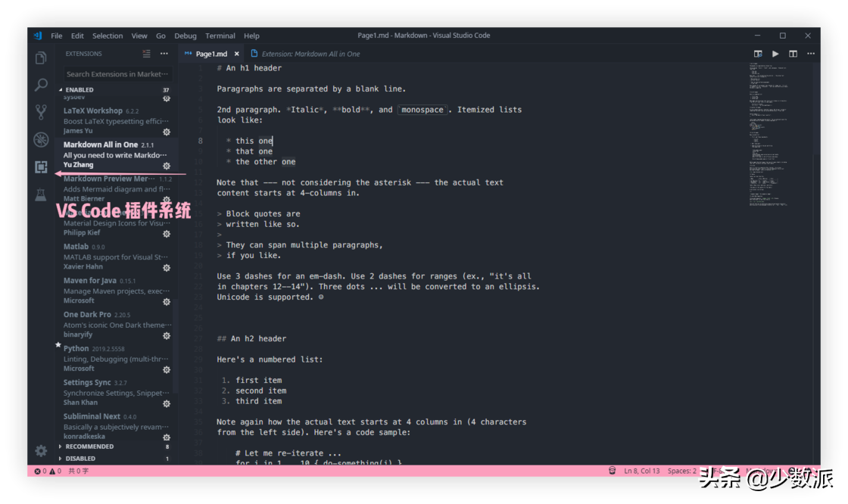
Task: Select the LaTeX Workshop extension
Action: 116,120
